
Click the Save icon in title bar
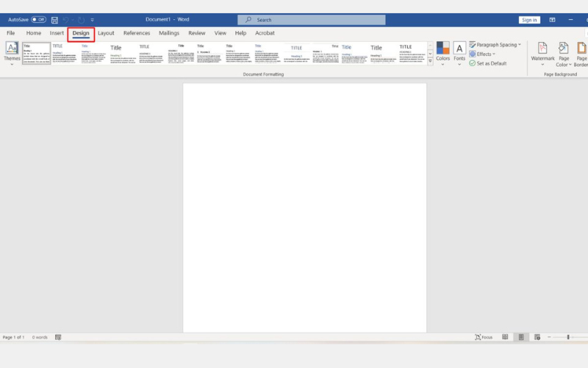[x=54, y=20]
